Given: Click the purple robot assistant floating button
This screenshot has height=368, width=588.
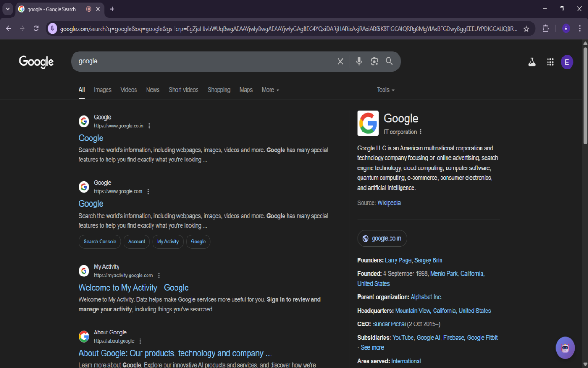Looking at the screenshot, I should 565,348.
